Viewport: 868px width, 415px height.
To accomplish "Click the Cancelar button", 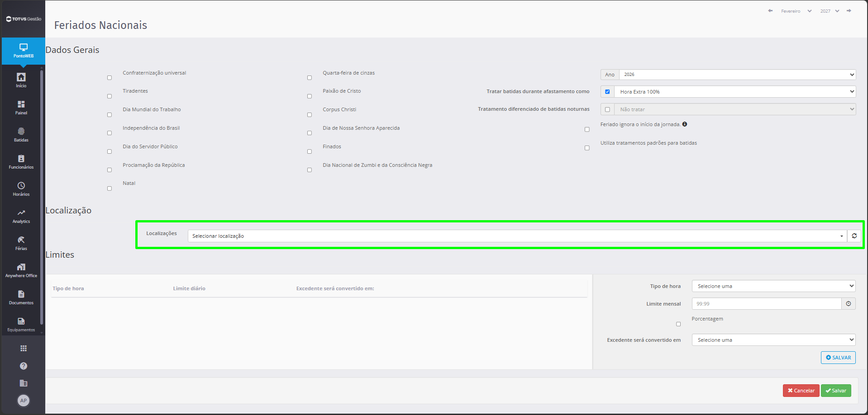I will 801,391.
